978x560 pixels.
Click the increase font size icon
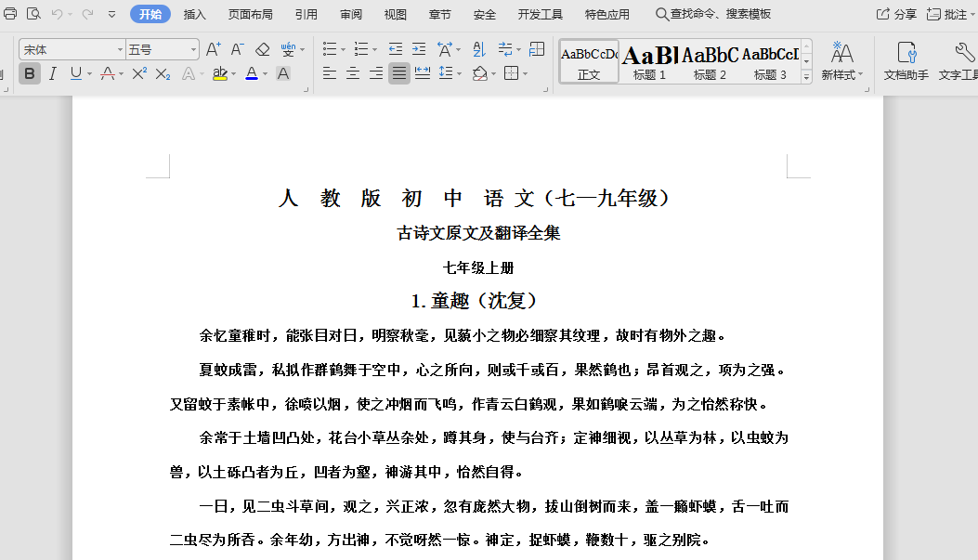213,49
